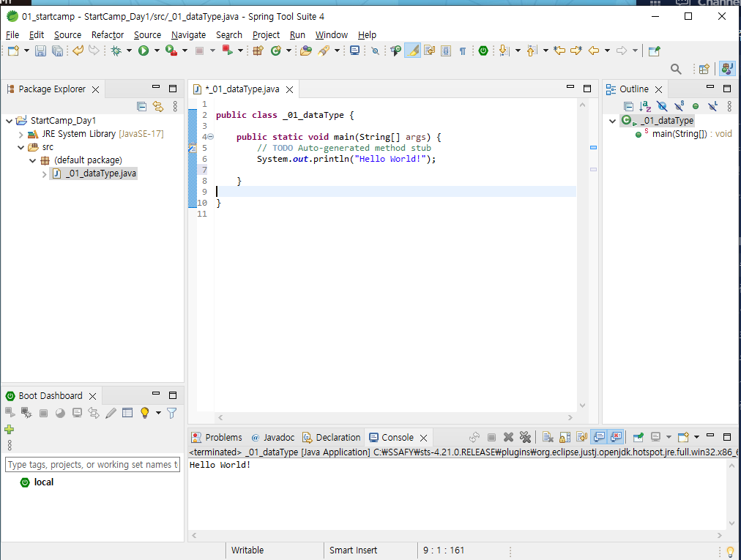This screenshot has height=560, width=741.
Task: Click the Boot Dashboard filter funnel icon
Action: coord(171,413)
